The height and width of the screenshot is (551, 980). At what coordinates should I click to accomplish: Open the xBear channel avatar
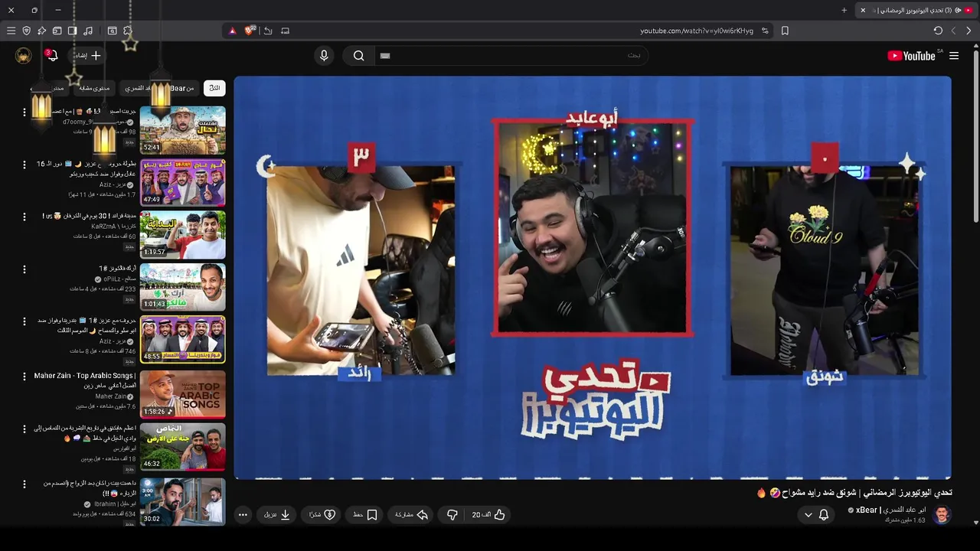tap(942, 515)
